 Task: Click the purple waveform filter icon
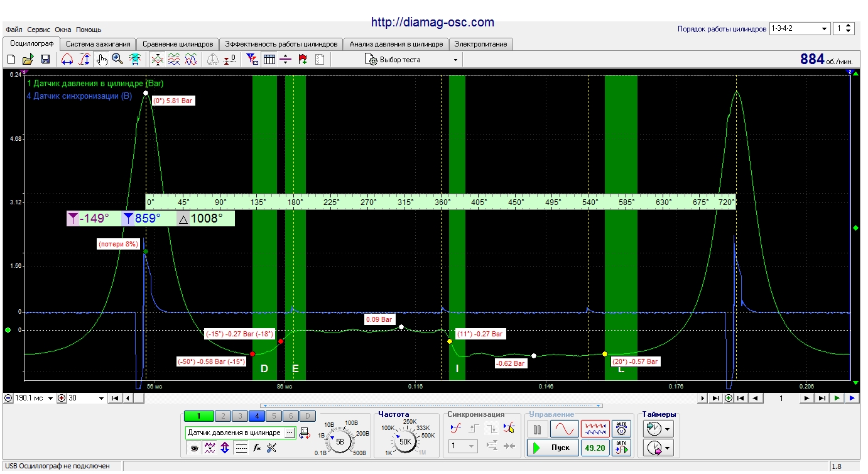210,448
